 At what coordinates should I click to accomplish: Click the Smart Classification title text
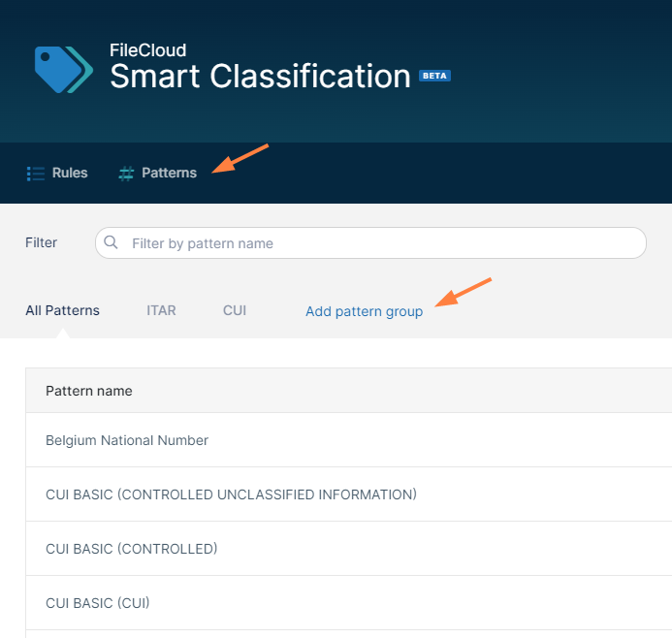tap(260, 77)
